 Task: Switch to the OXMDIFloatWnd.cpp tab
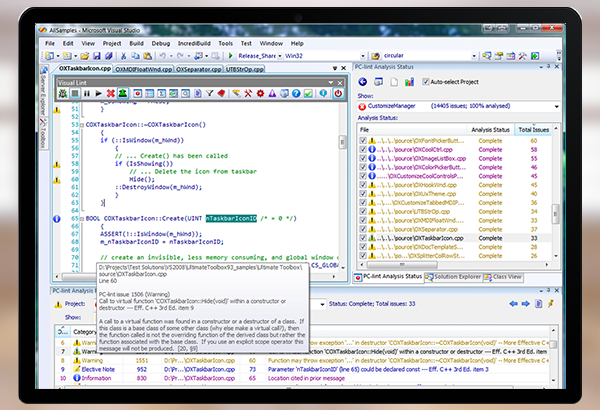coord(143,69)
